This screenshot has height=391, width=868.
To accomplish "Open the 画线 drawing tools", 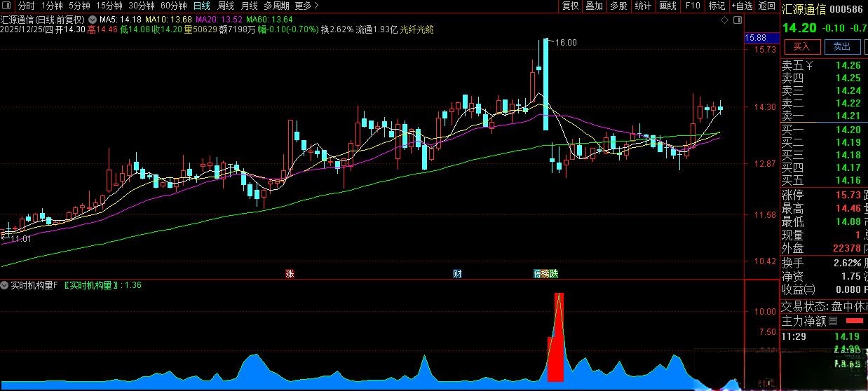I will click(667, 6).
